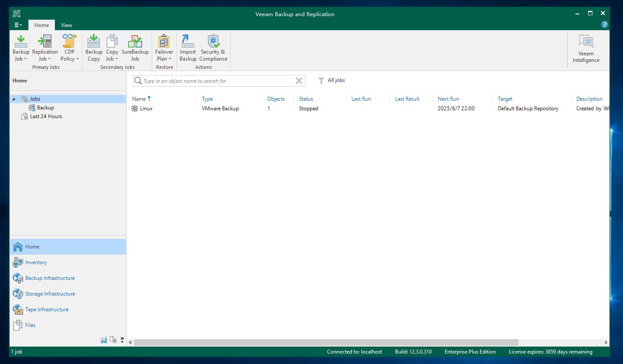Screen dimensions: 623x364
Task: Click Default Backup Repository target cell
Action: pos(528,109)
